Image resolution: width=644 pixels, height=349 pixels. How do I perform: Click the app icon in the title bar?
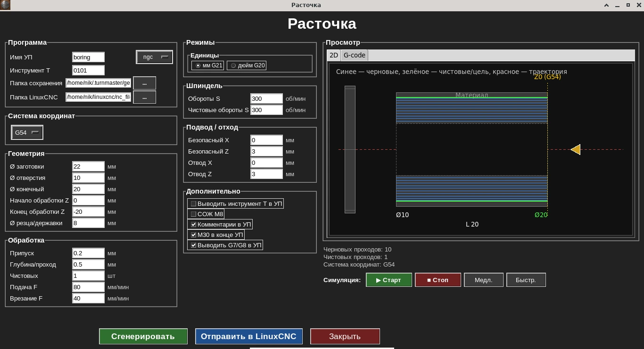coord(5,5)
